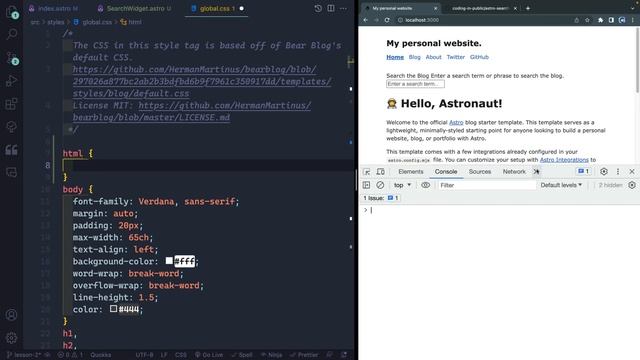Click the Prettier status bar item
The height and width of the screenshot is (360, 640).
pos(304,355)
